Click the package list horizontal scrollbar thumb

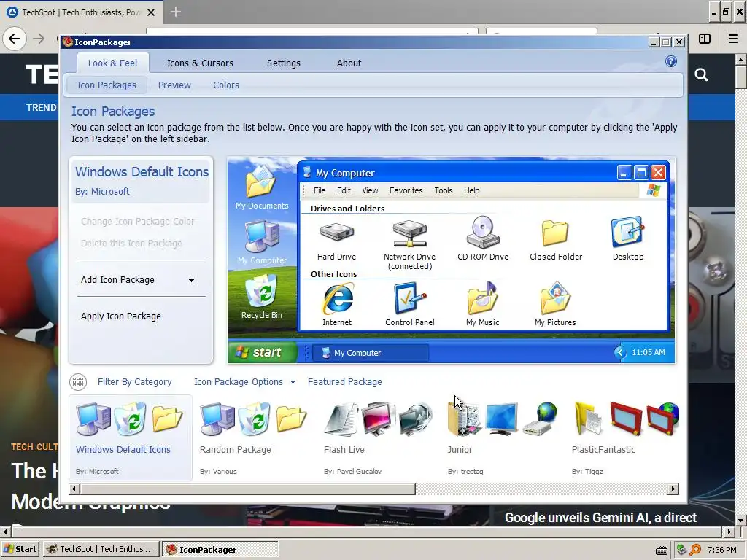pyautogui.click(x=248, y=489)
